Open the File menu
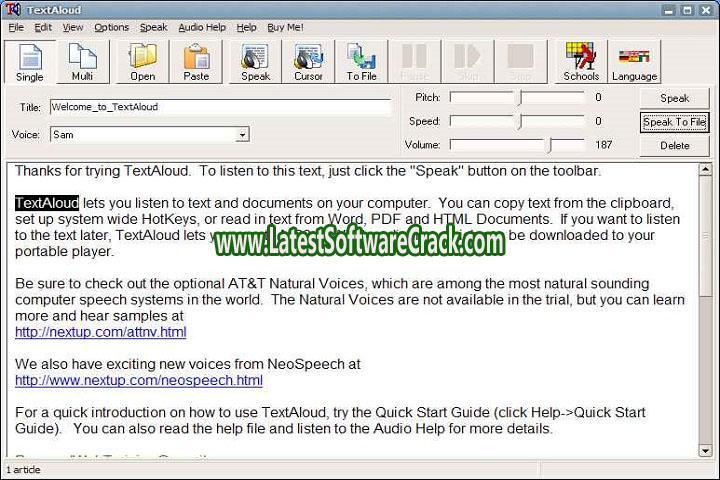Viewport: 720px width, 480px height. tap(16, 28)
